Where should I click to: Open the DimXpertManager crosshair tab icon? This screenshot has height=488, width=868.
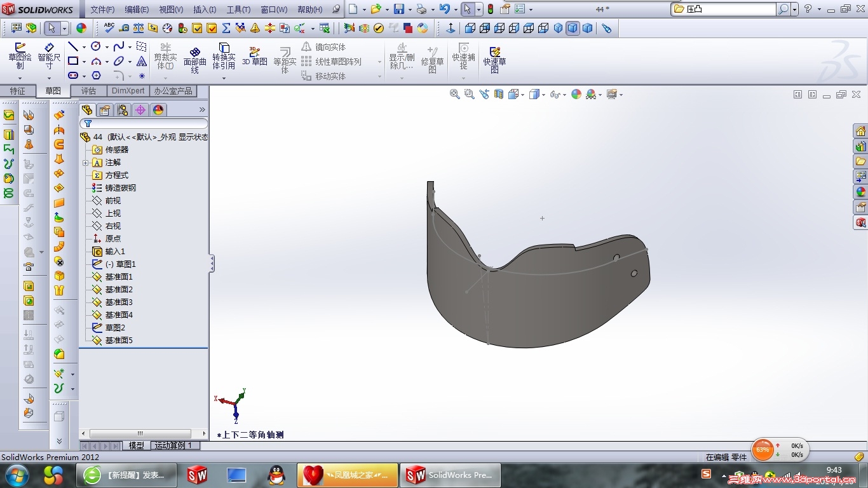pyautogui.click(x=140, y=110)
